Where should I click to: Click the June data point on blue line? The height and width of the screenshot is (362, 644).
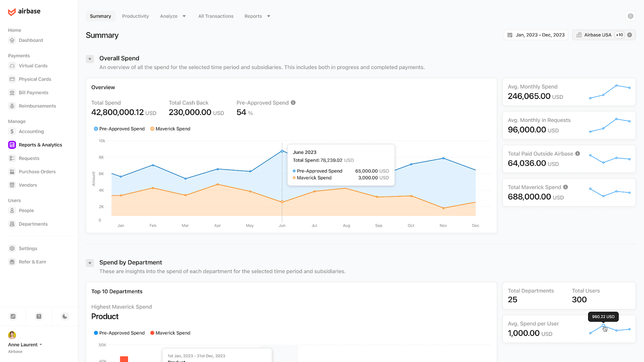[282, 151]
